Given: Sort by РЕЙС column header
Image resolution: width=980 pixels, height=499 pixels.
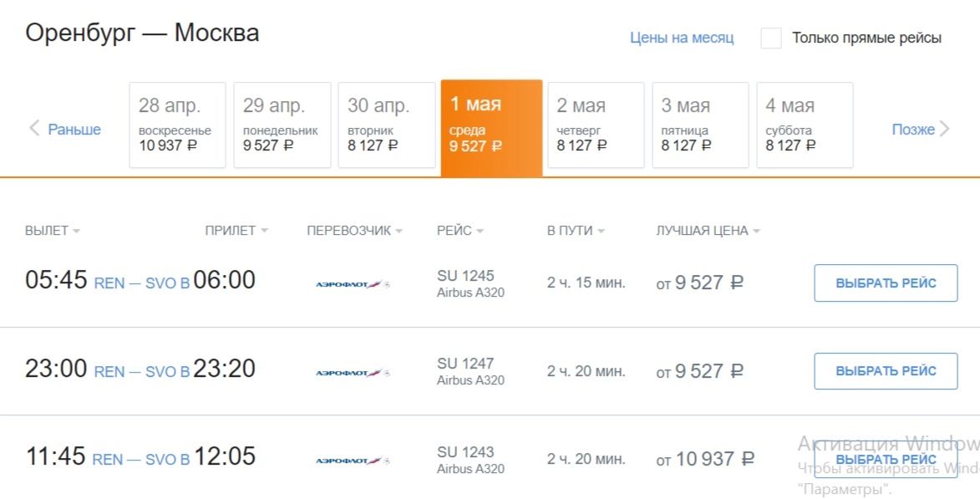Looking at the screenshot, I should 460,231.
